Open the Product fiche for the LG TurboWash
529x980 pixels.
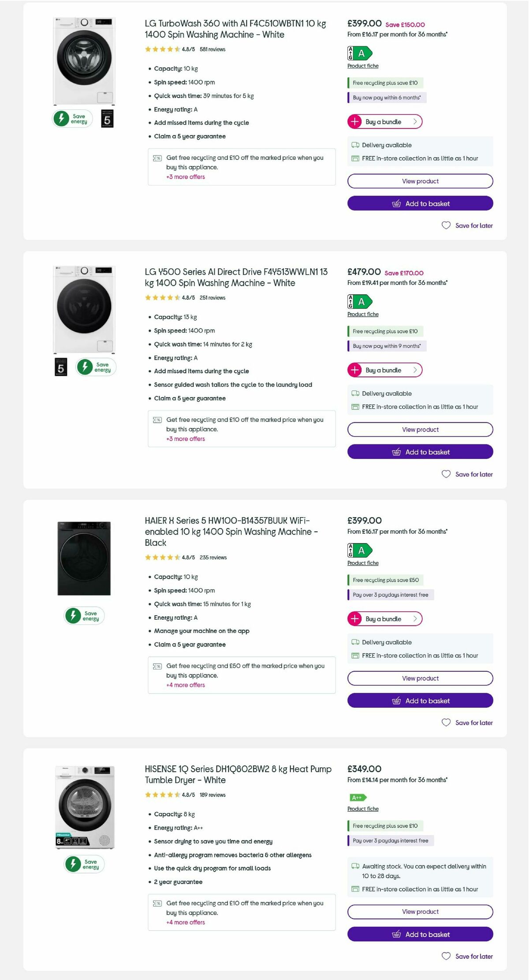coord(362,66)
